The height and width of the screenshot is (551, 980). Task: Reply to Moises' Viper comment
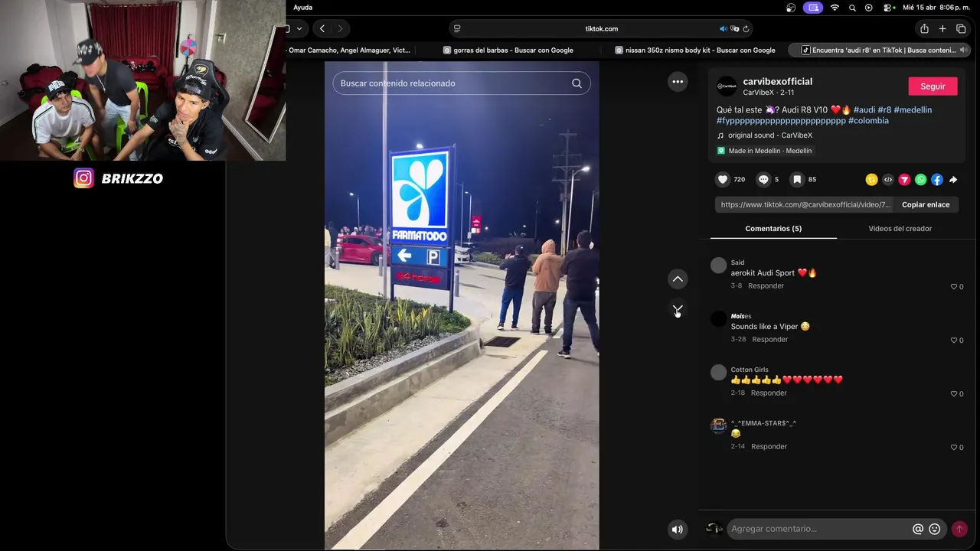pyautogui.click(x=769, y=340)
